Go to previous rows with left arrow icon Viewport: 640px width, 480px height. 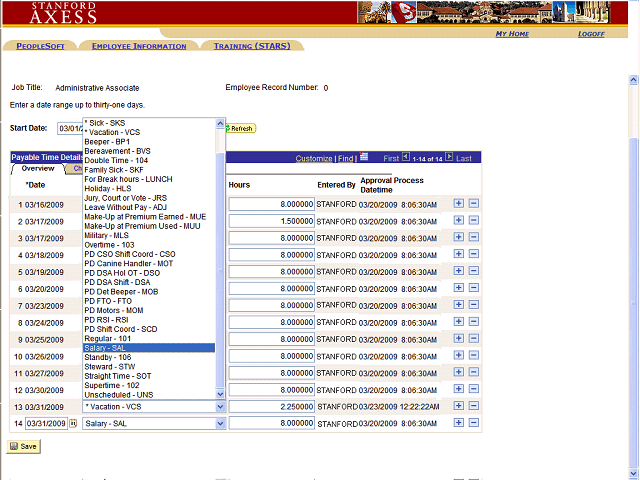pyautogui.click(x=407, y=158)
